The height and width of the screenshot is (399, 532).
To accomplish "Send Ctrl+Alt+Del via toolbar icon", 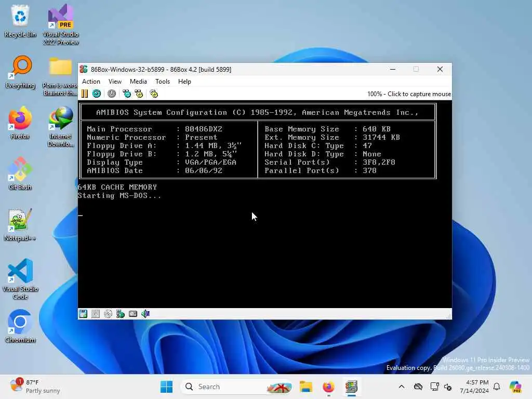I will [x=127, y=94].
